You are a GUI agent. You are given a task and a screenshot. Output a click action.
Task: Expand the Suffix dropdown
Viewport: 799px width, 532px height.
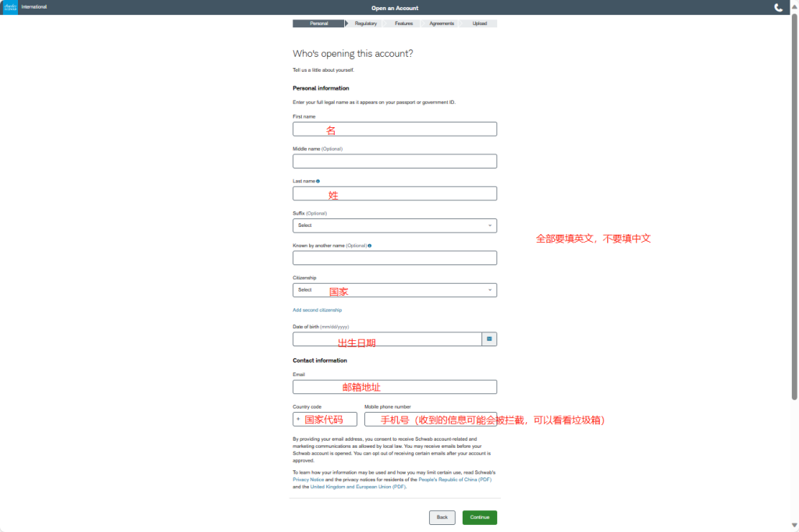click(x=394, y=225)
